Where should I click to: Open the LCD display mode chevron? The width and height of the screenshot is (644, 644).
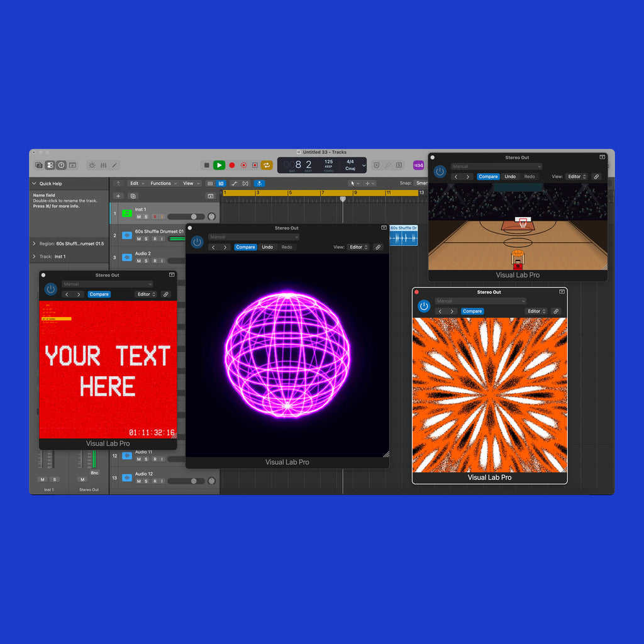(x=364, y=165)
